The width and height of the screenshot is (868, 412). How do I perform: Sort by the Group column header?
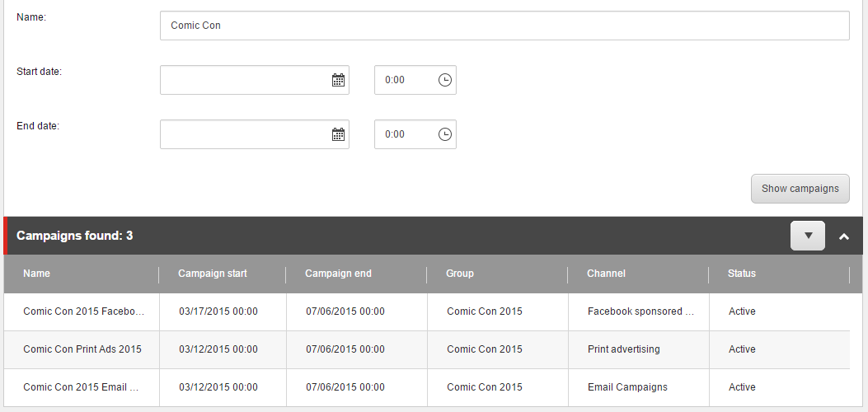(497, 274)
